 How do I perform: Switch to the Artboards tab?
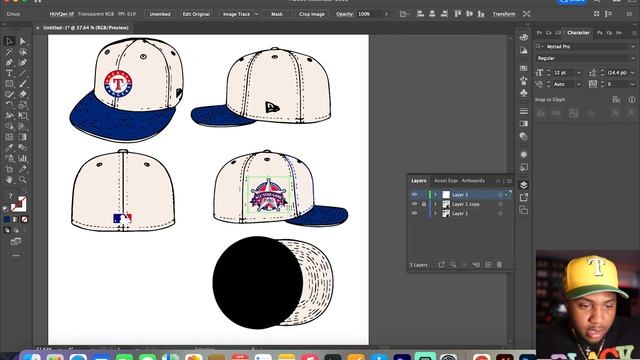473,180
